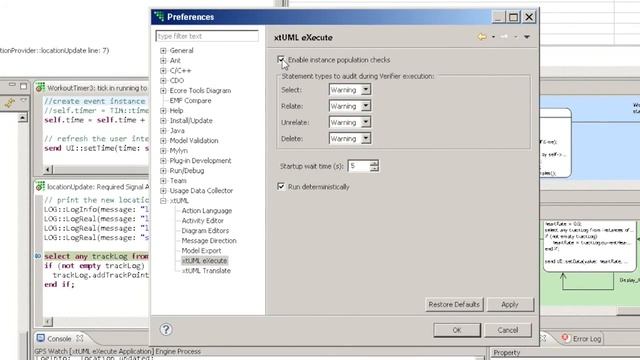640x360 pixels.
Task: Click the Property column header
Action: [507, 353]
